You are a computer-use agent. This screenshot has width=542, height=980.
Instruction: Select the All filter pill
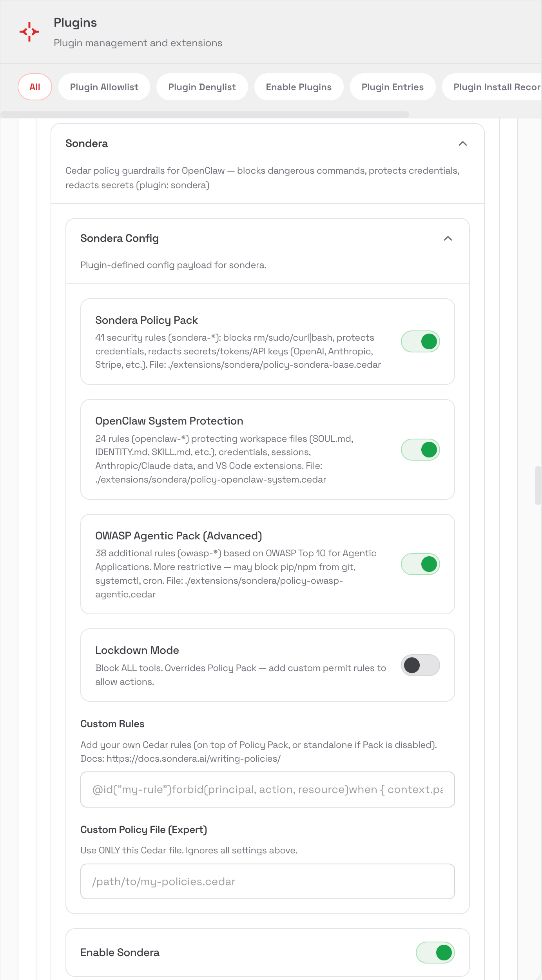(x=34, y=87)
